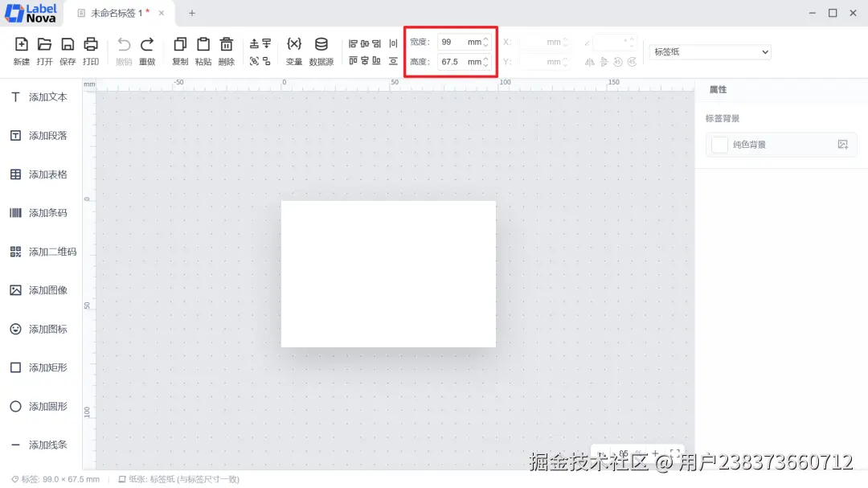The width and height of the screenshot is (868, 488).
Task: Select 添加表格 to add a table
Action: (x=39, y=174)
